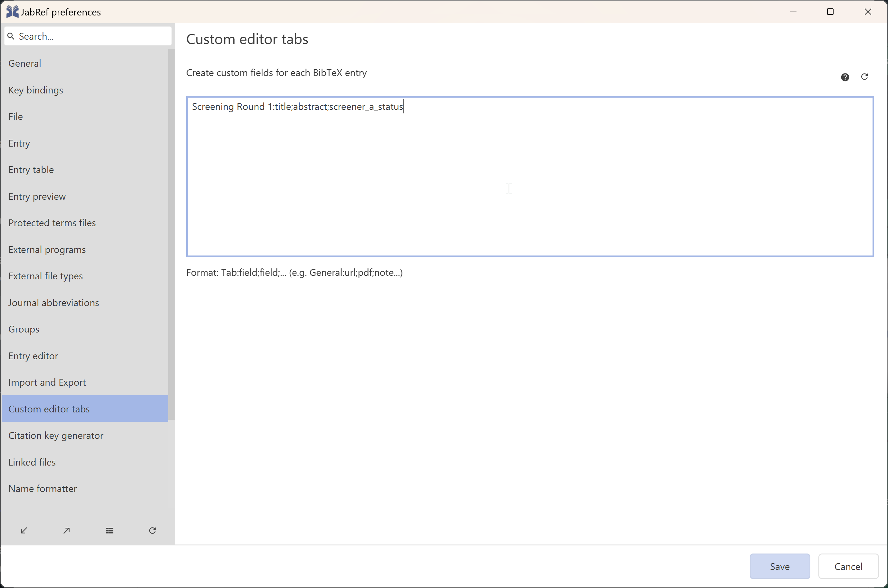Save the preferences
The height and width of the screenshot is (588, 888).
point(780,566)
